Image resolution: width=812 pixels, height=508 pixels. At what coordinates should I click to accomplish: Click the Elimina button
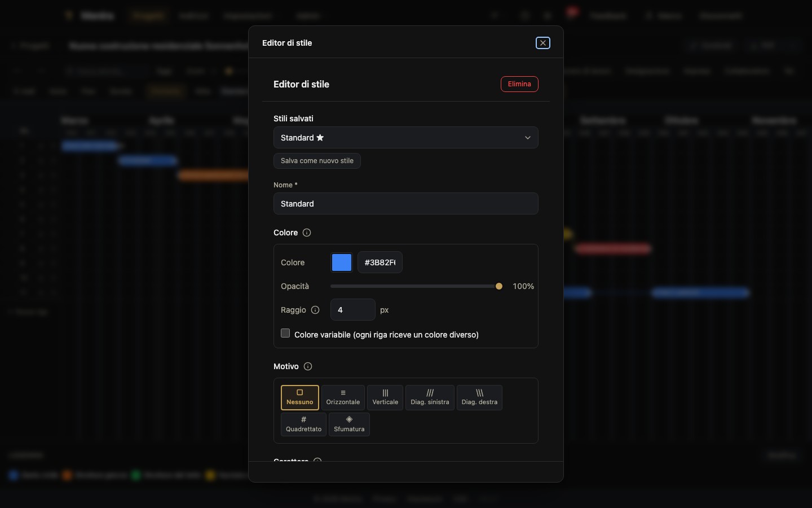[x=519, y=84]
